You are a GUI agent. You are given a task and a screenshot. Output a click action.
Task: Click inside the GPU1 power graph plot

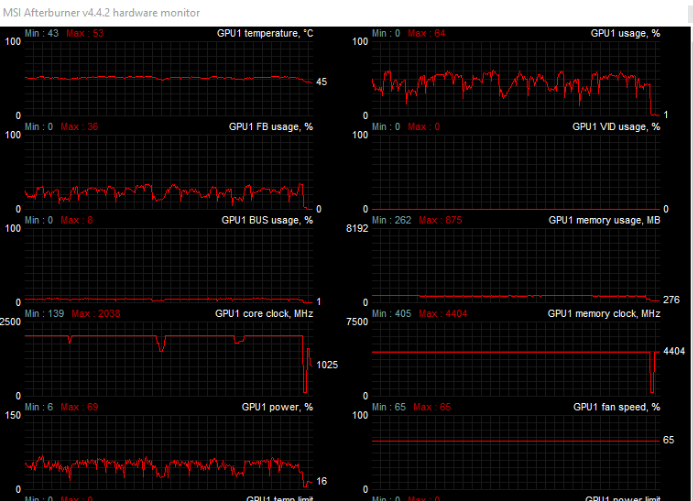click(169, 452)
